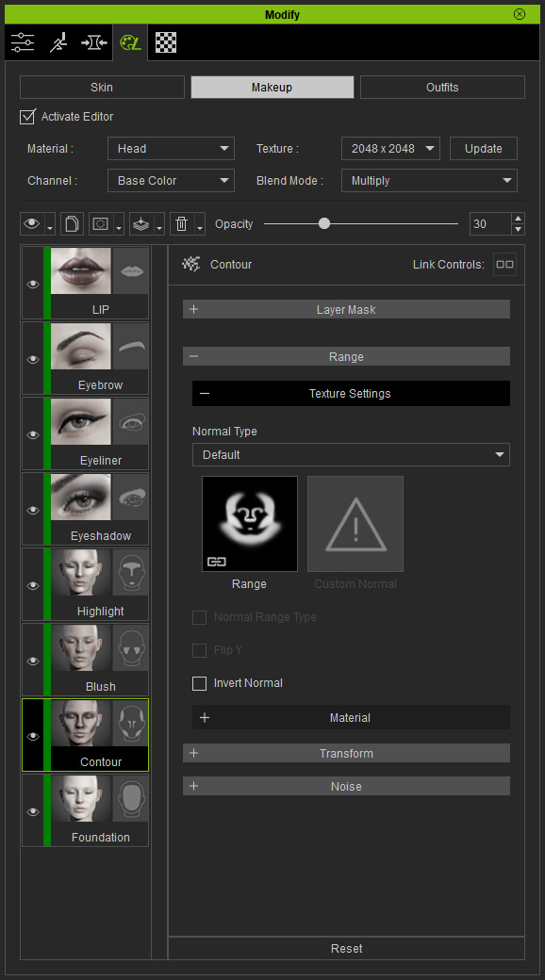Click the duplicate layer page icon
This screenshot has height=980, width=545.
coord(72,223)
